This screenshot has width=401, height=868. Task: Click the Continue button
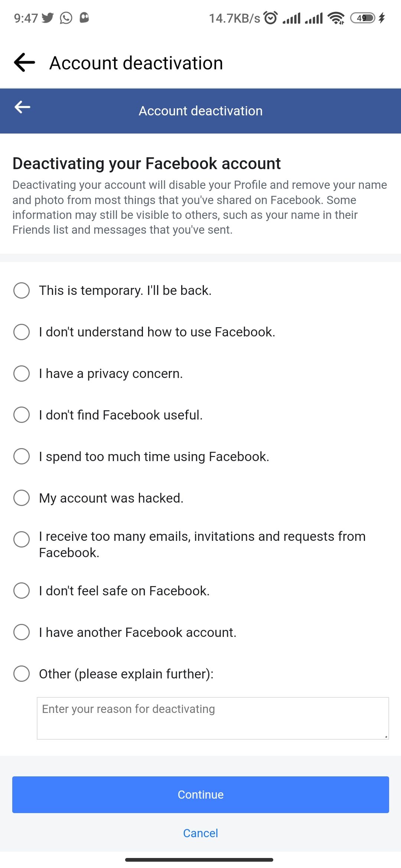coord(200,794)
